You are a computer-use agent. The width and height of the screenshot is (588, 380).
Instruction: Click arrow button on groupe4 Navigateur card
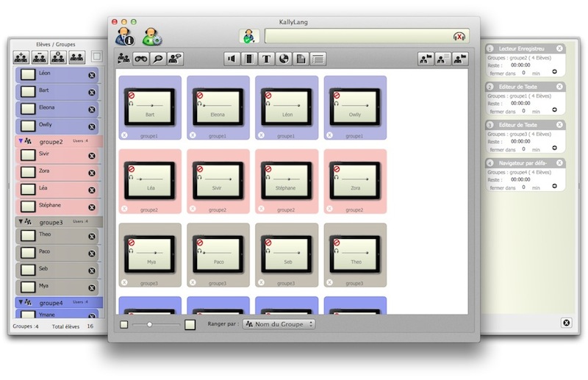click(x=555, y=186)
